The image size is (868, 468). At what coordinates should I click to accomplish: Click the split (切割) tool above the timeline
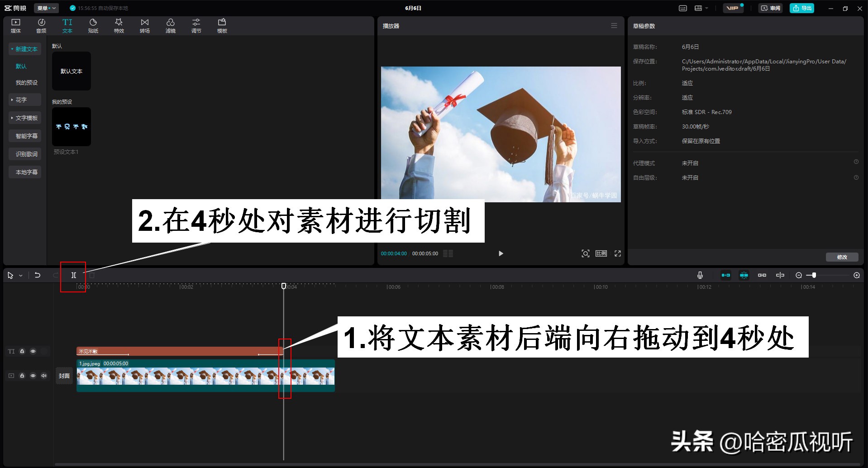(73, 275)
